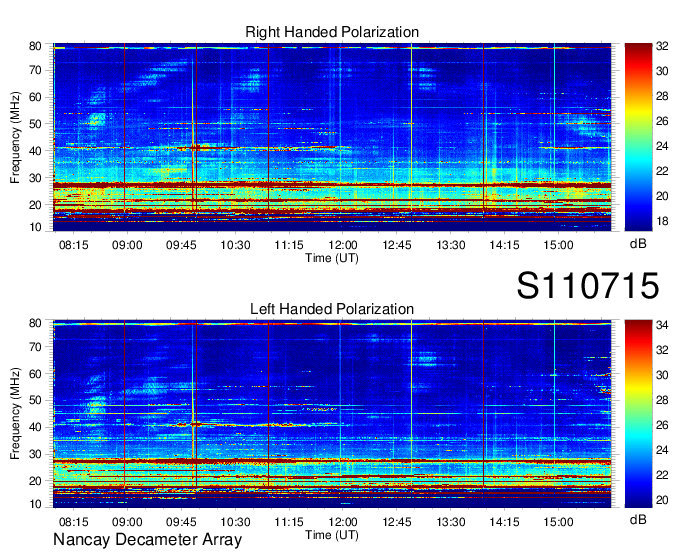Click the 08:15 time tick of Left Handed plot

[73, 522]
